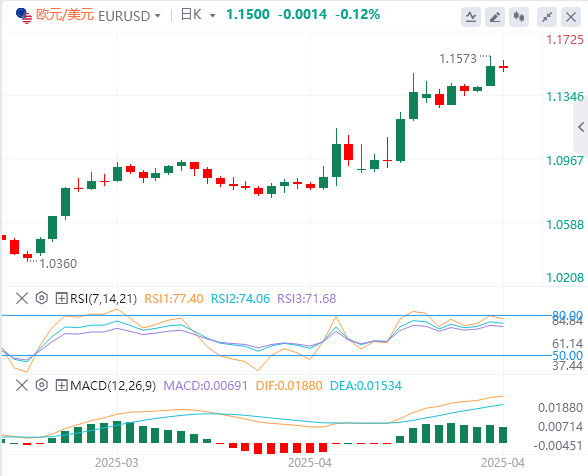Switch candlestick chart type icon
The height and width of the screenshot is (476, 588).
[x=519, y=17]
